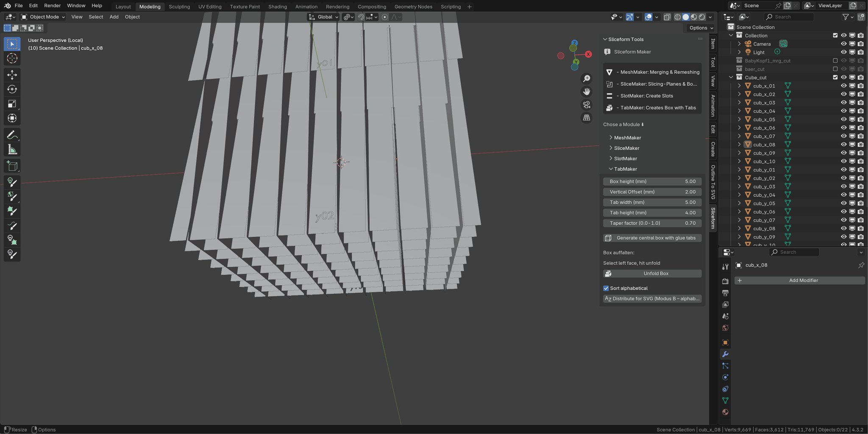Click the viewport zoom magnifier icon
Image resolution: width=868 pixels, height=434 pixels.
(587, 78)
